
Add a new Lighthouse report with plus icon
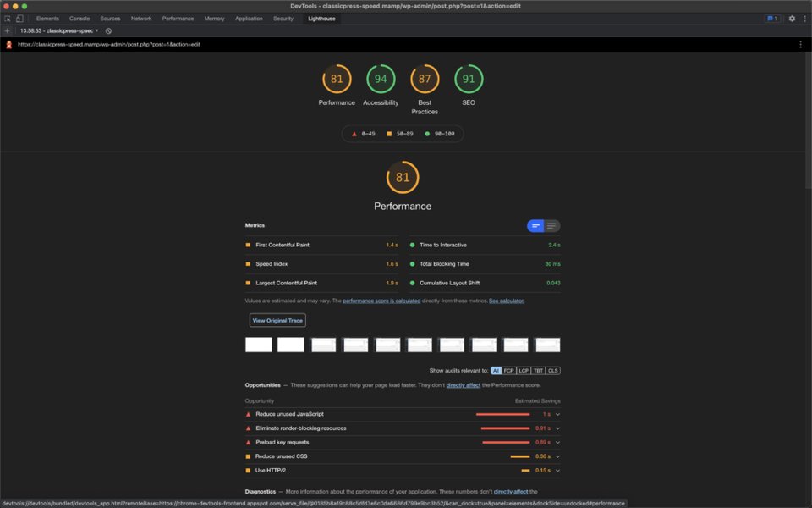[x=8, y=31]
